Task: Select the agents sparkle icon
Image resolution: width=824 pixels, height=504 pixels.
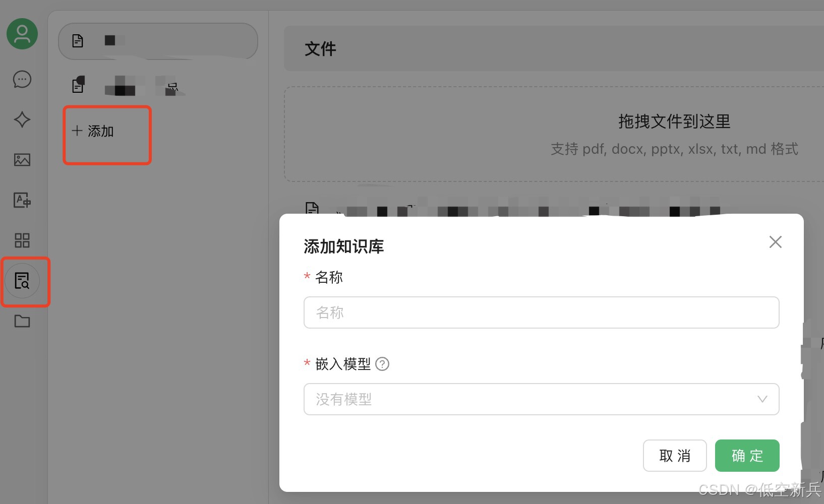Action: pyautogui.click(x=21, y=120)
